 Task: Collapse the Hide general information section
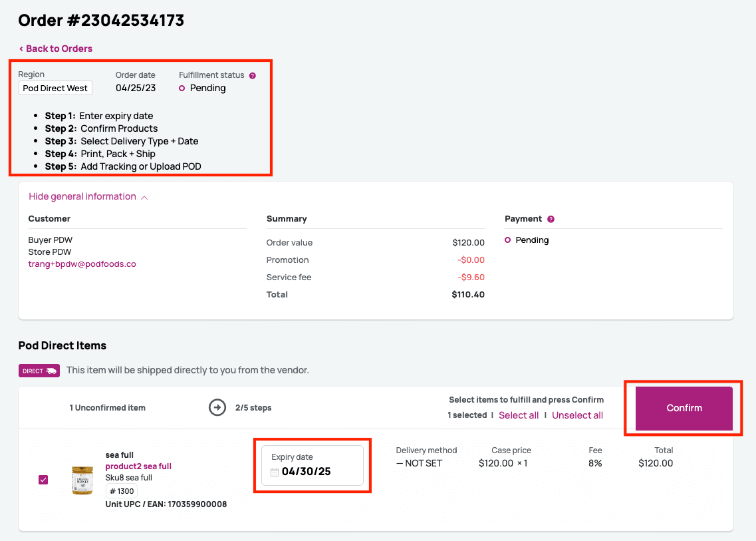coord(88,196)
